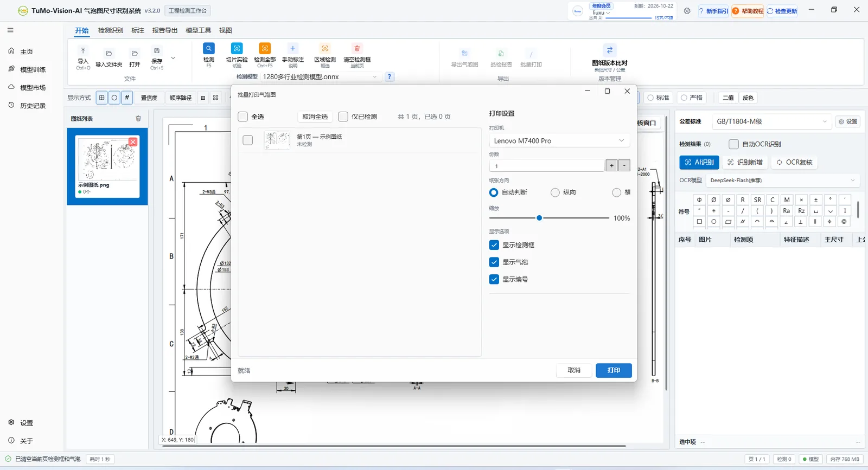This screenshot has height=470, width=868.
Task: Open 公差标准 GB/T1804-M级 dropdown
Action: [771, 121]
